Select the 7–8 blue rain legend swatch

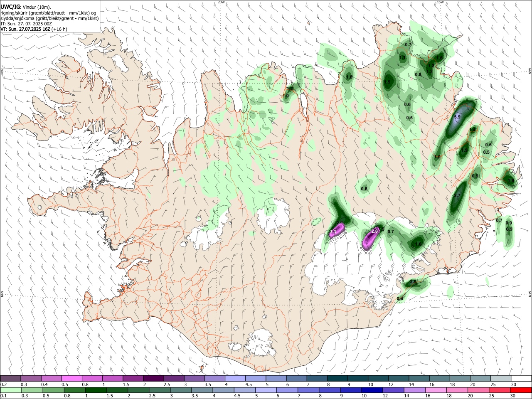(308, 390)
